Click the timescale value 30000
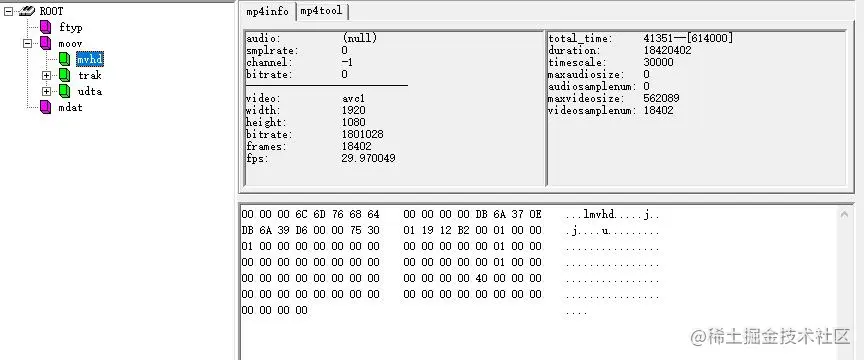Image resolution: width=864 pixels, height=360 pixels. tap(658, 62)
